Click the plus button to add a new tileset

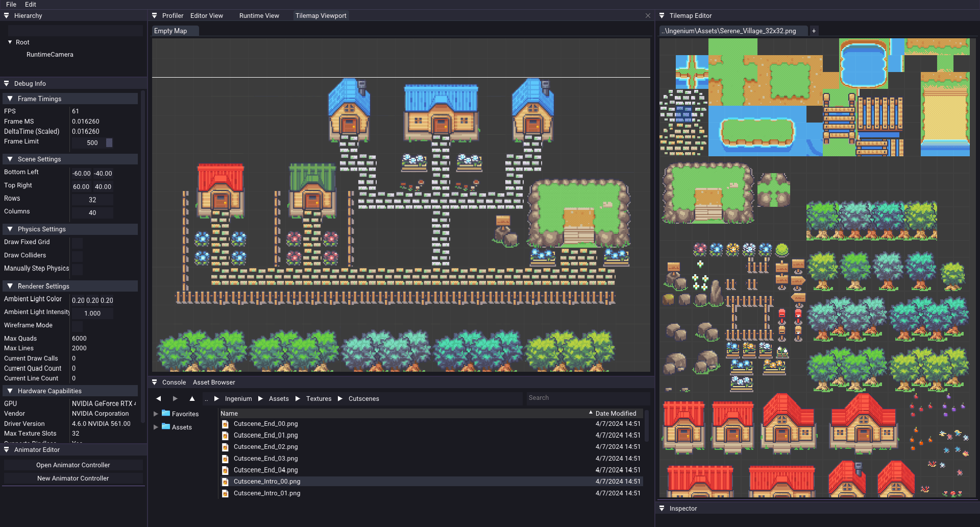click(814, 31)
